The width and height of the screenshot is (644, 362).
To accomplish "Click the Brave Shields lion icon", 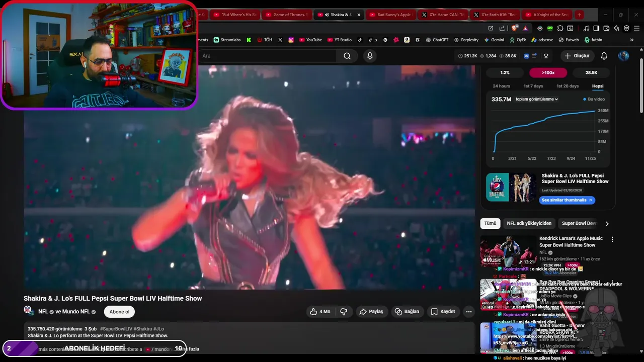I will coord(515,28).
